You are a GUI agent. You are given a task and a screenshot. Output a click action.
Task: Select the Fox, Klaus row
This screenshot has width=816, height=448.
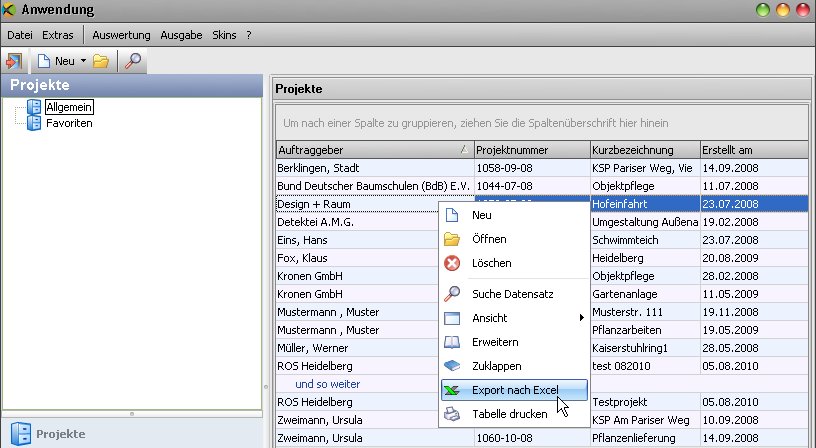point(542,258)
